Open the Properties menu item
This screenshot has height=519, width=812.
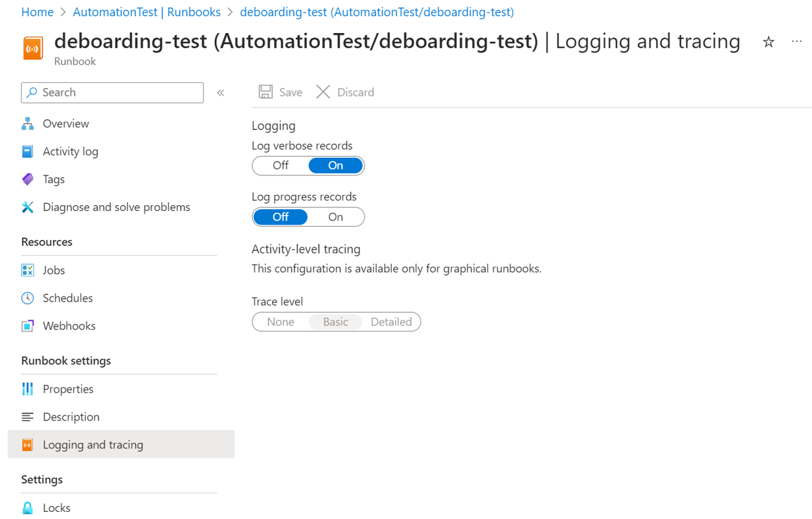(x=68, y=389)
